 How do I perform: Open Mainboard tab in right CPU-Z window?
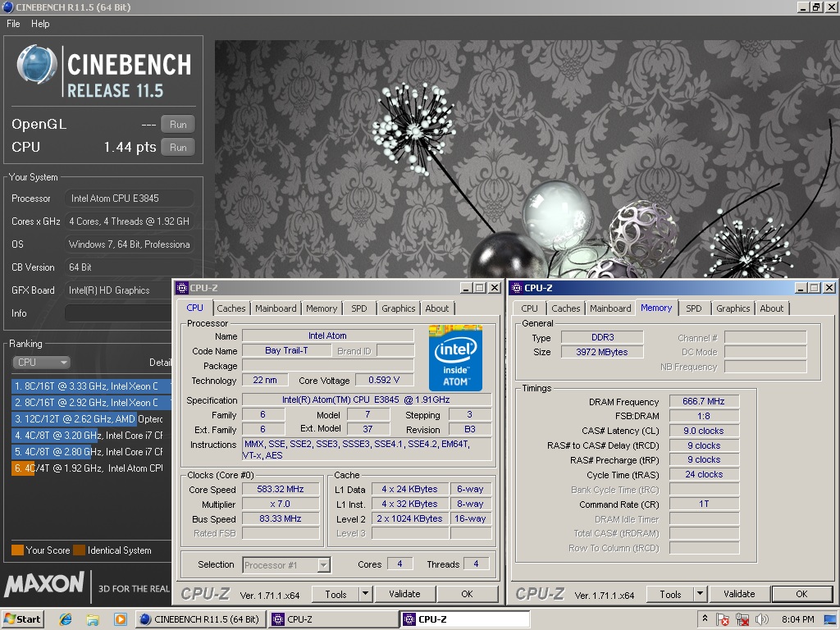coord(610,308)
